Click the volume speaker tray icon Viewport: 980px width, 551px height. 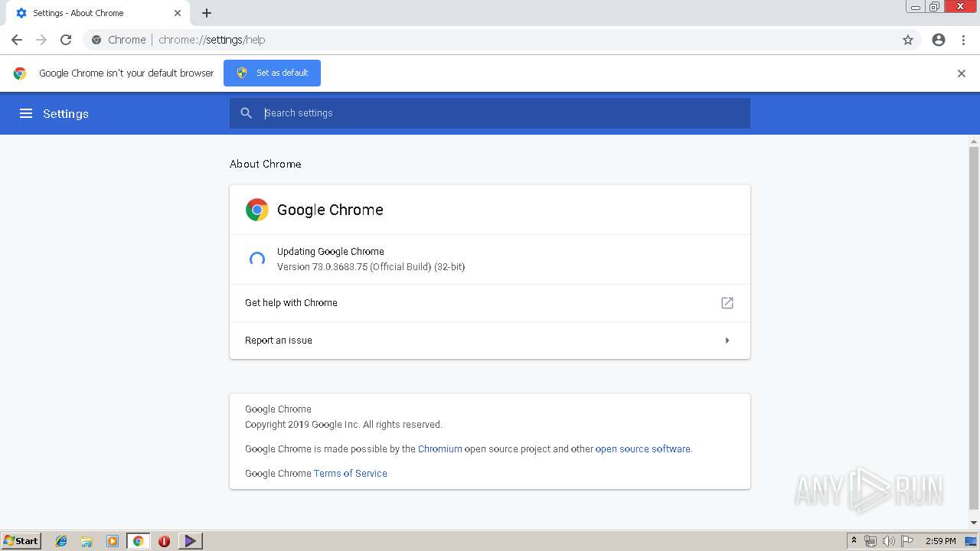[889, 541]
